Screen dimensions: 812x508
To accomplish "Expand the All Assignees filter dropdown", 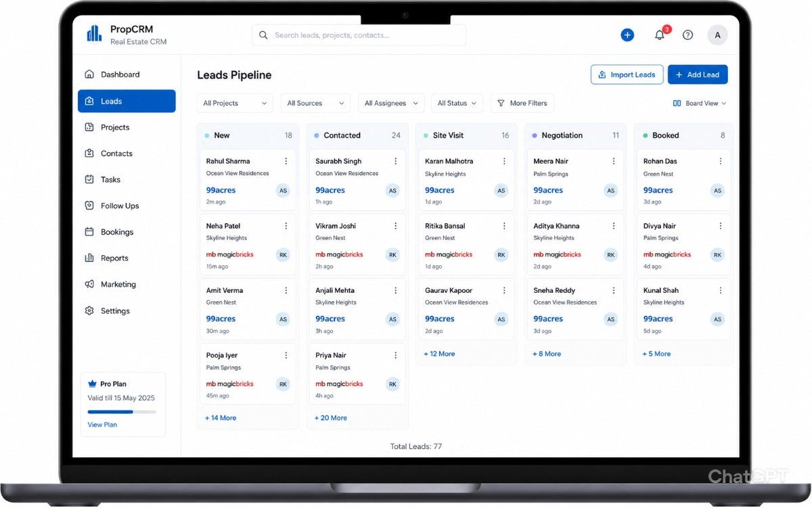I will (x=391, y=103).
